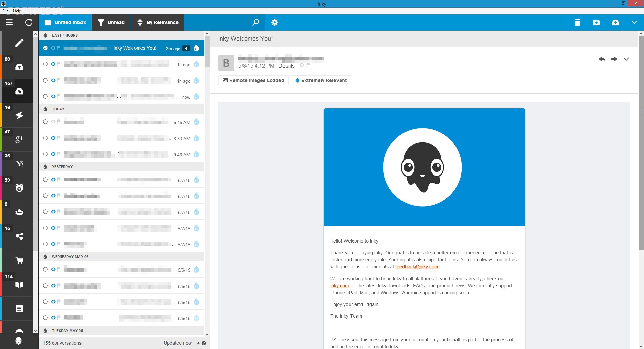Open feedback@inky.com link
This screenshot has width=644, height=349.
point(417,267)
